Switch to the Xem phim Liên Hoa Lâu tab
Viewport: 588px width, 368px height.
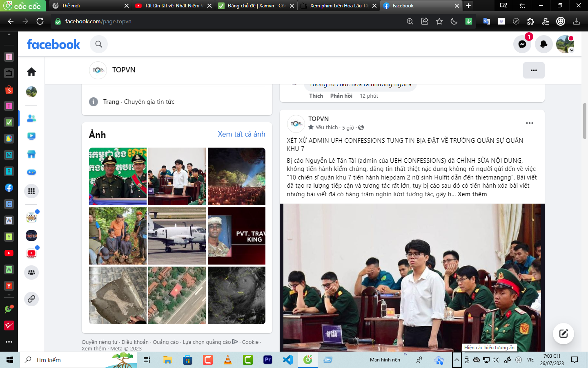pyautogui.click(x=338, y=6)
